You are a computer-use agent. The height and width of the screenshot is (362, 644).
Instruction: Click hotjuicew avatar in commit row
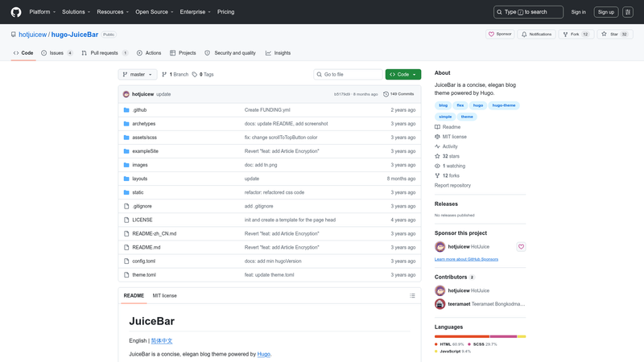point(126,94)
